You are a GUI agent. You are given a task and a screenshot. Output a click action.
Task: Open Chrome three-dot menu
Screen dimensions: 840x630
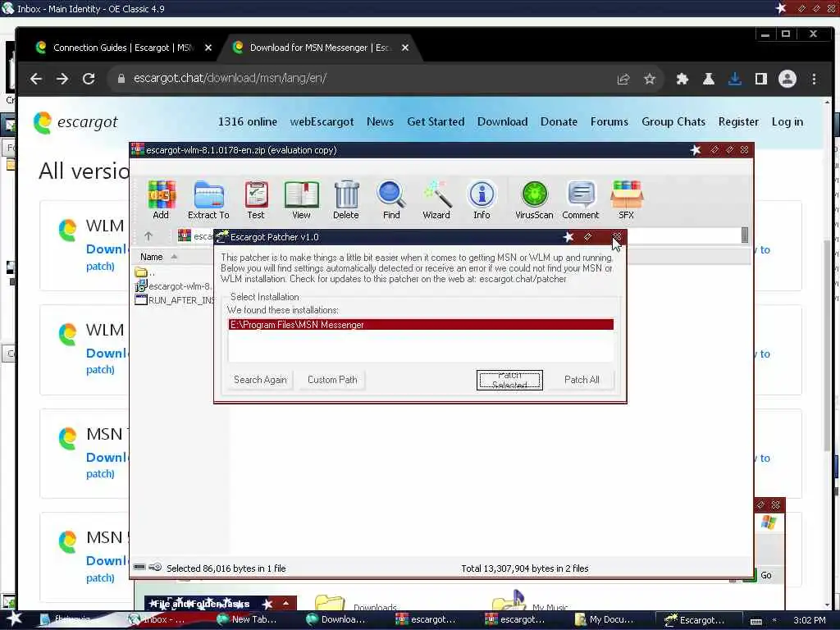point(815,80)
